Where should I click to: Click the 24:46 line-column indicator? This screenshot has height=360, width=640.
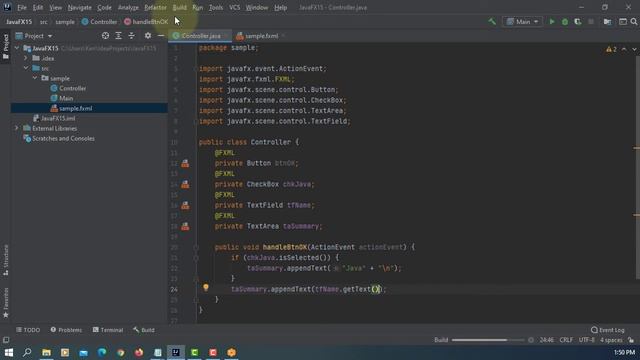pos(547,340)
